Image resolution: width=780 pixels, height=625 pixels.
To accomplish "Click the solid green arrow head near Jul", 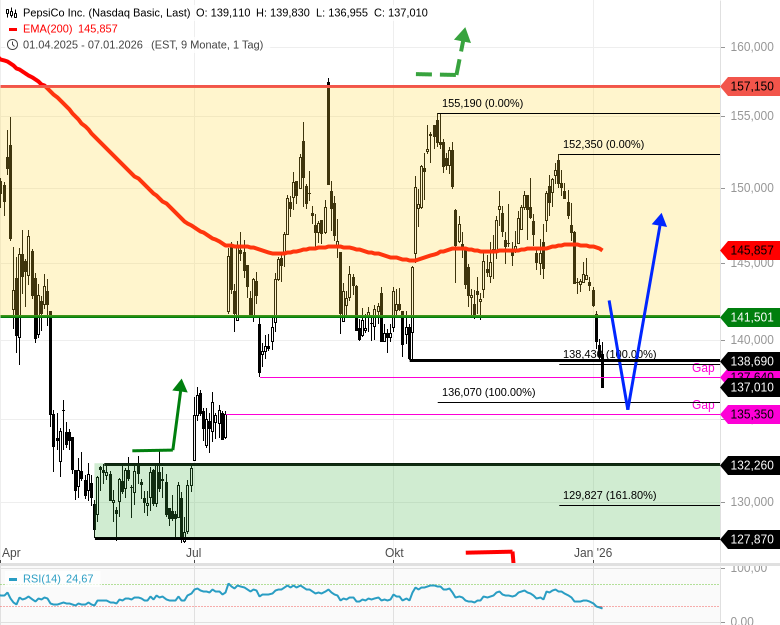I will 180,387.
